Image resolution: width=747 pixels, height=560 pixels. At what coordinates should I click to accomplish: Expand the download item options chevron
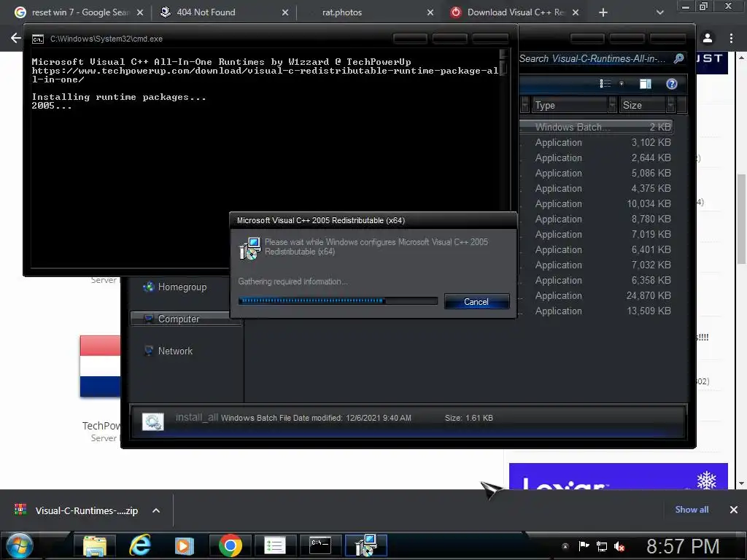pyautogui.click(x=156, y=510)
